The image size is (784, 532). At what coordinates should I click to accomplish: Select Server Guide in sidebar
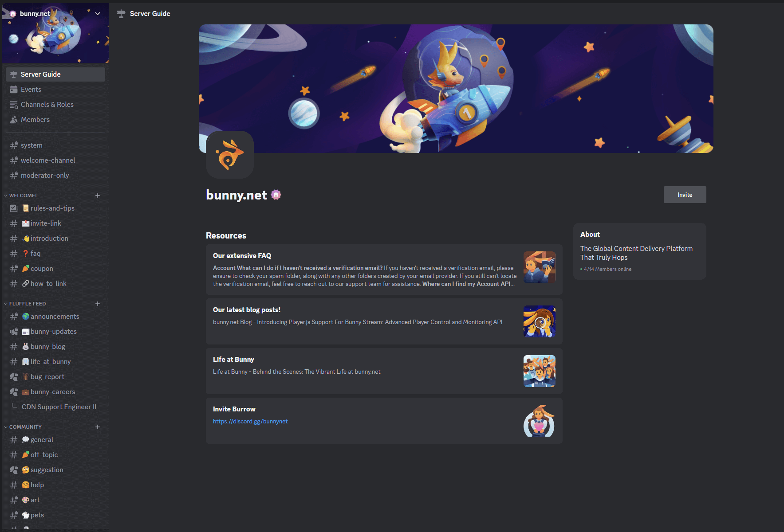tap(55, 74)
